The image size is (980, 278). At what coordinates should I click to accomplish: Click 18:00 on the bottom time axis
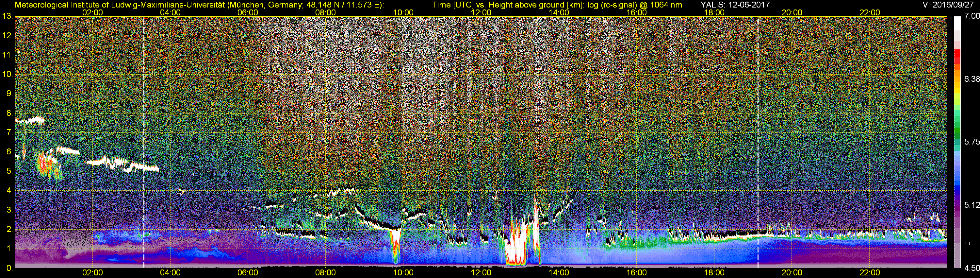pyautogui.click(x=714, y=273)
